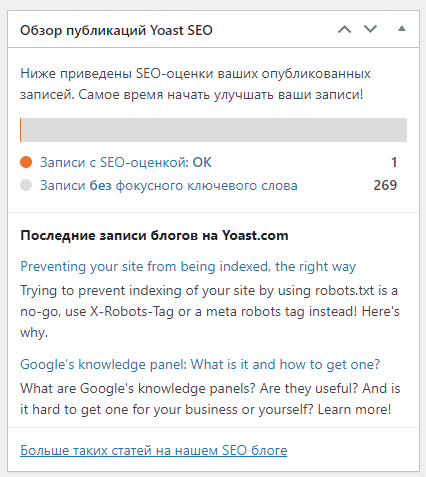Collapse the Yoast SEO overview panel
426x477 pixels.
[x=402, y=29]
